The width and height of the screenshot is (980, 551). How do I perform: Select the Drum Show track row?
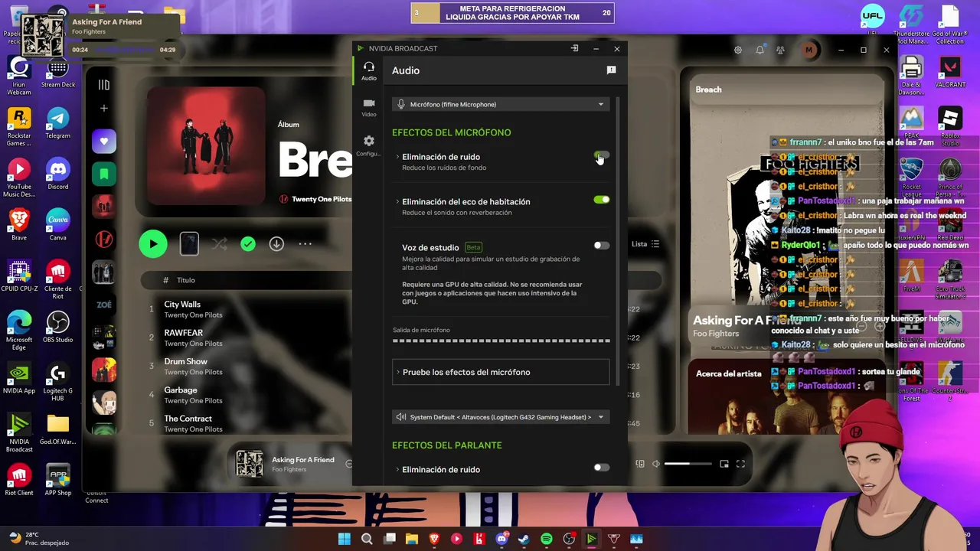tap(245, 366)
